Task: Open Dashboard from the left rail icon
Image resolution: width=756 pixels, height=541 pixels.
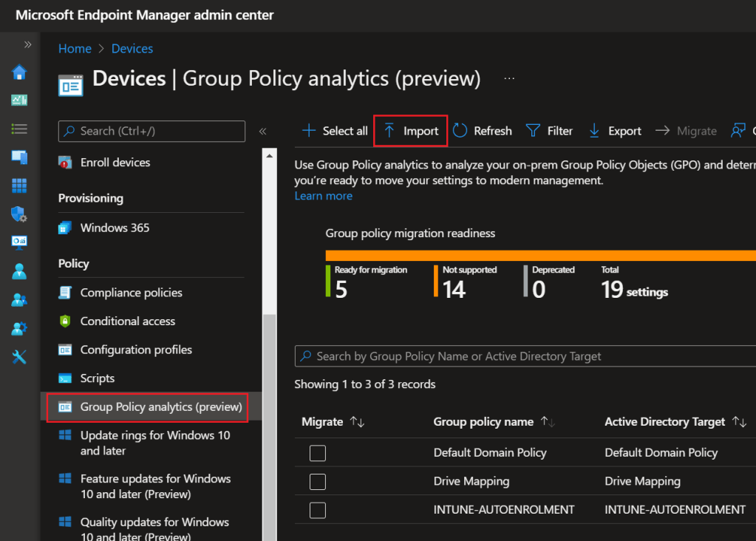Action: click(x=19, y=101)
